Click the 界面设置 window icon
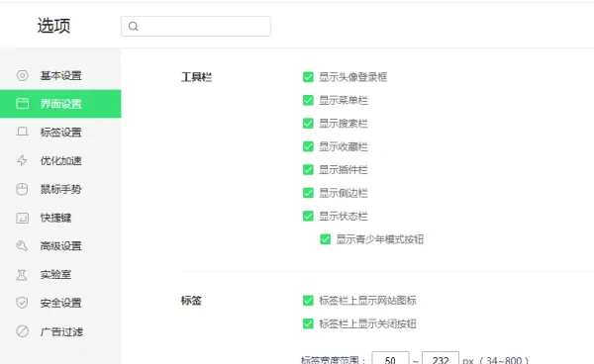The image size is (594, 364). coord(22,103)
